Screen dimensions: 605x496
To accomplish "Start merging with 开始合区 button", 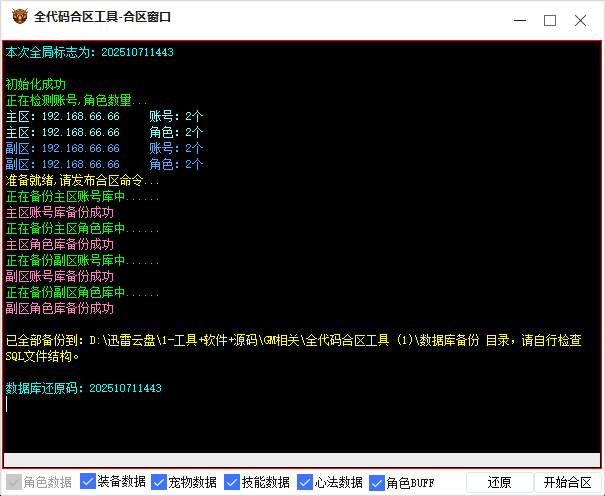I will pos(566,482).
